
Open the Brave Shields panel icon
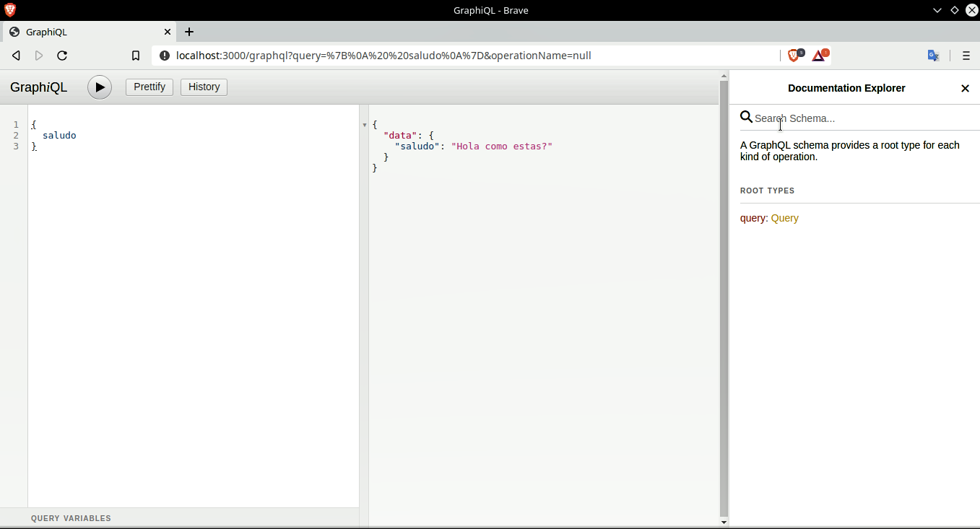pyautogui.click(x=794, y=55)
